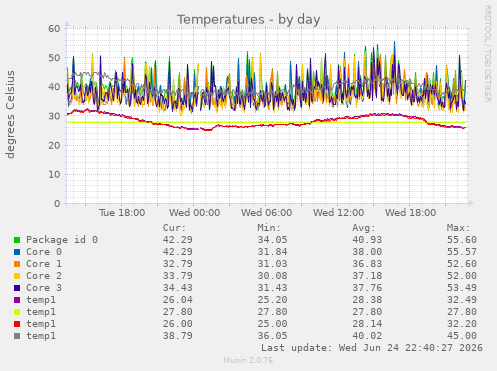Click Core 3 average value 37.76
This screenshot has height=371, width=497.
point(367,288)
